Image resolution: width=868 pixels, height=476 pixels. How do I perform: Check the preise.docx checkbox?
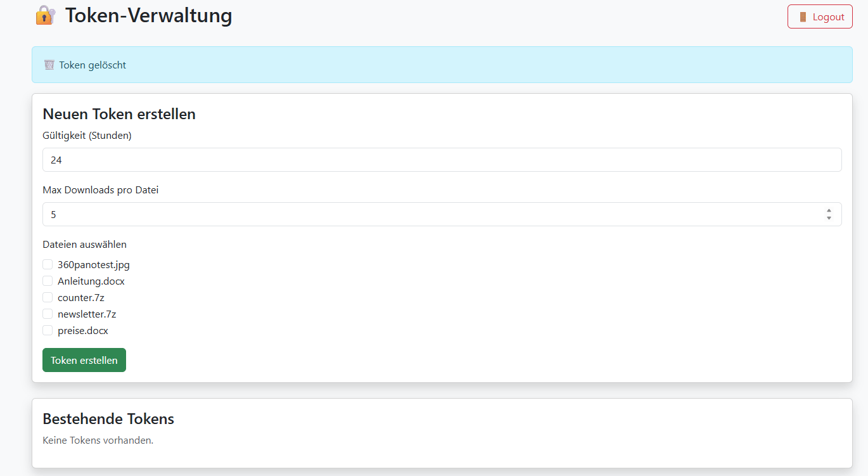pos(48,330)
